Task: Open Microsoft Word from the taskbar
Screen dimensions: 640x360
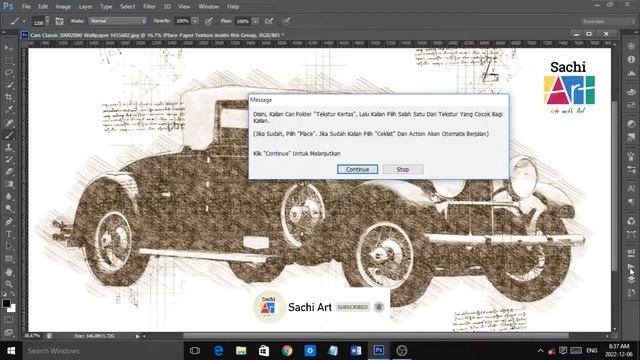Action: tap(356, 351)
